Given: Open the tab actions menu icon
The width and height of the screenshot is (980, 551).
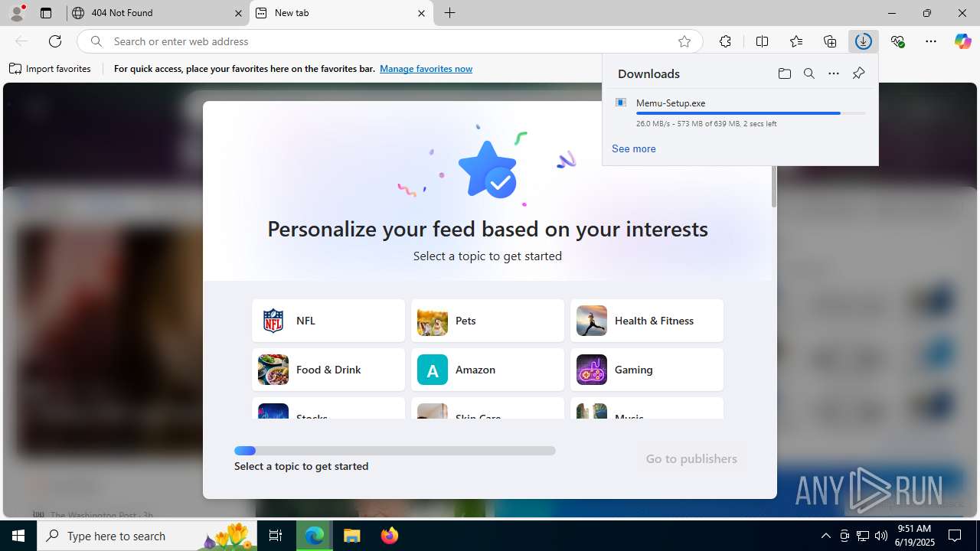Looking at the screenshot, I should (x=46, y=13).
